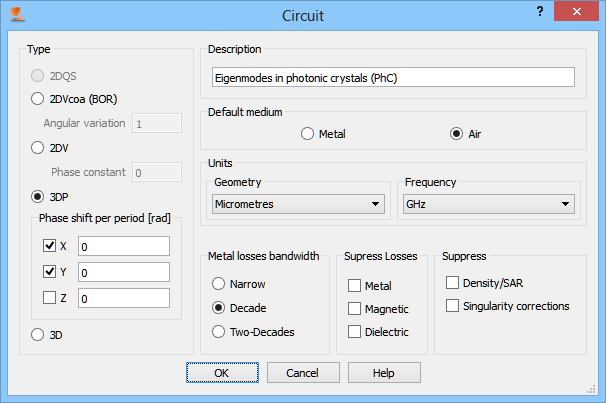Open Help for the Circuit dialog
Image resolution: width=606 pixels, height=403 pixels.
[384, 372]
